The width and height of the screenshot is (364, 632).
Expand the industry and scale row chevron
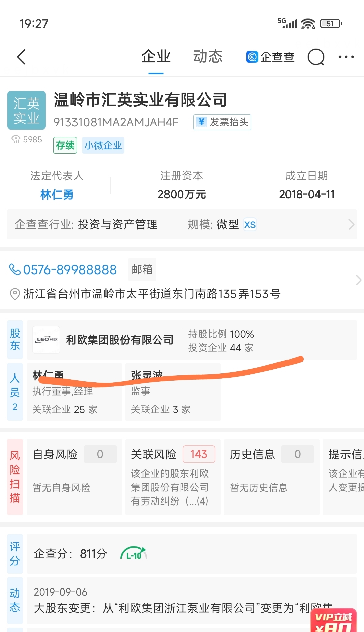351,224
